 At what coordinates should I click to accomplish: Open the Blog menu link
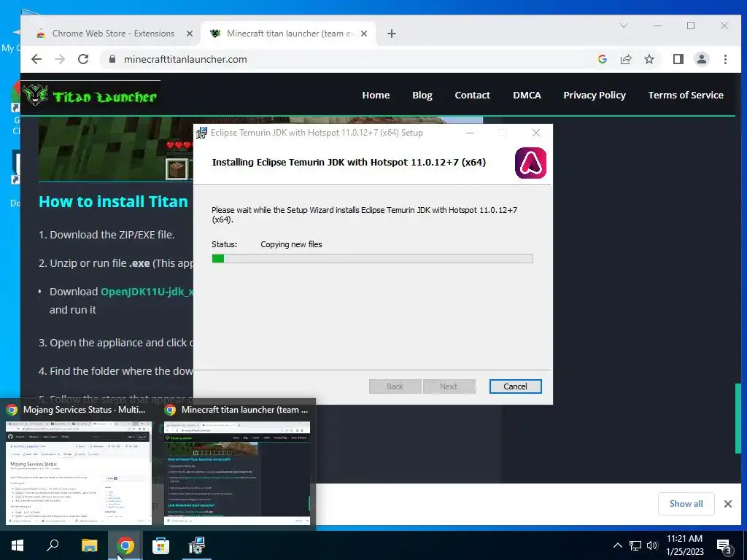[x=422, y=96]
